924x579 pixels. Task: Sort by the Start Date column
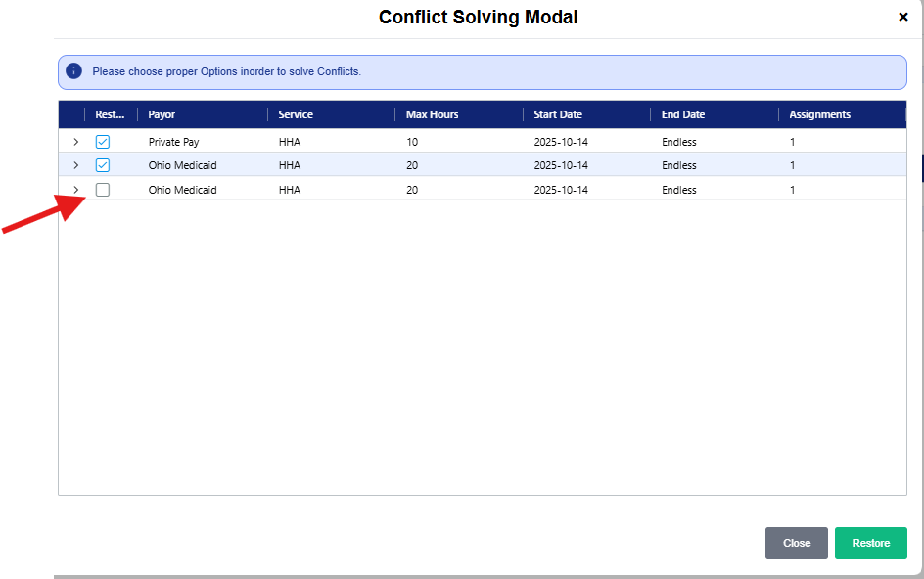pyautogui.click(x=558, y=114)
